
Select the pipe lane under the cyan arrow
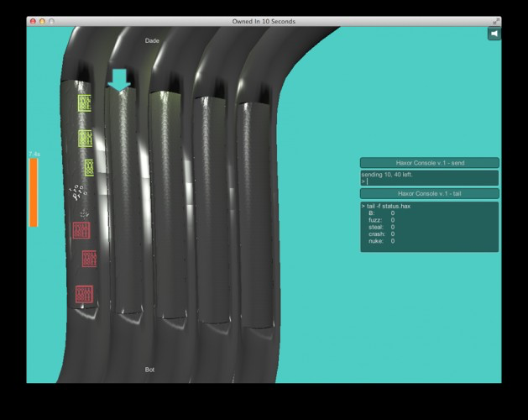pyautogui.click(x=123, y=202)
